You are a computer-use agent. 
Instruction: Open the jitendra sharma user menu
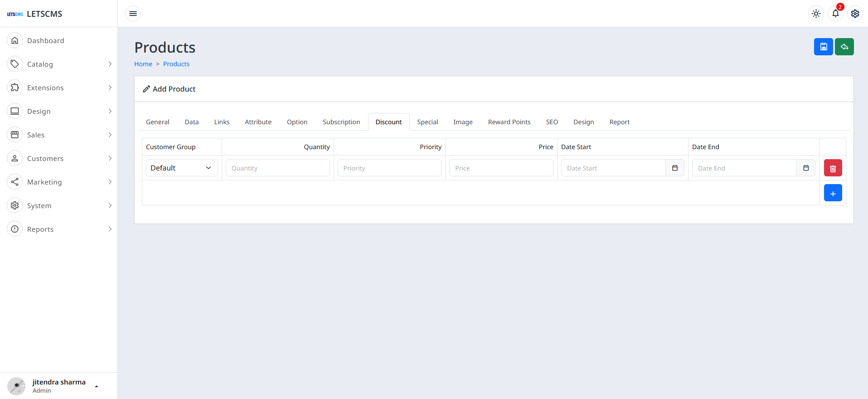coord(59,386)
